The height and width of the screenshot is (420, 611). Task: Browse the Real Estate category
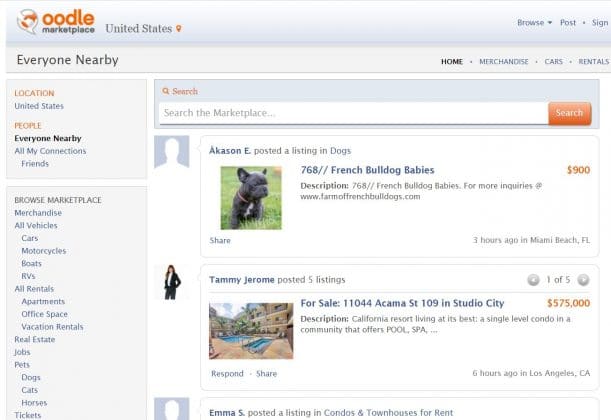pyautogui.click(x=35, y=339)
